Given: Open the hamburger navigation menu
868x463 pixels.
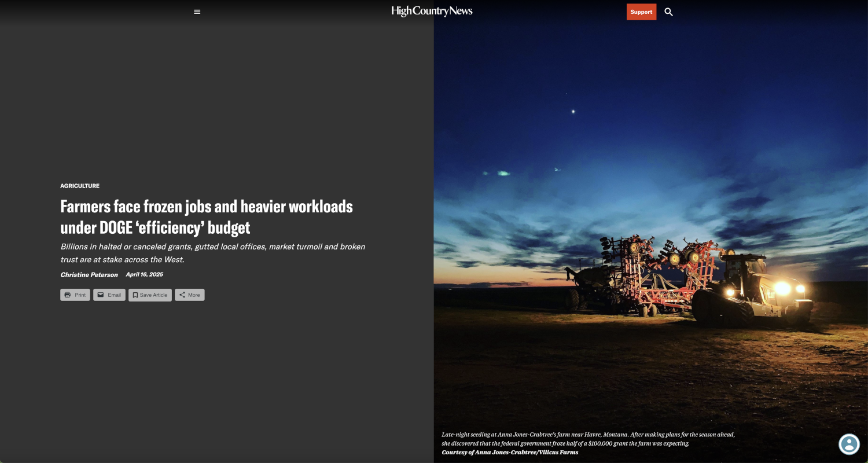Looking at the screenshot, I should [x=197, y=12].
